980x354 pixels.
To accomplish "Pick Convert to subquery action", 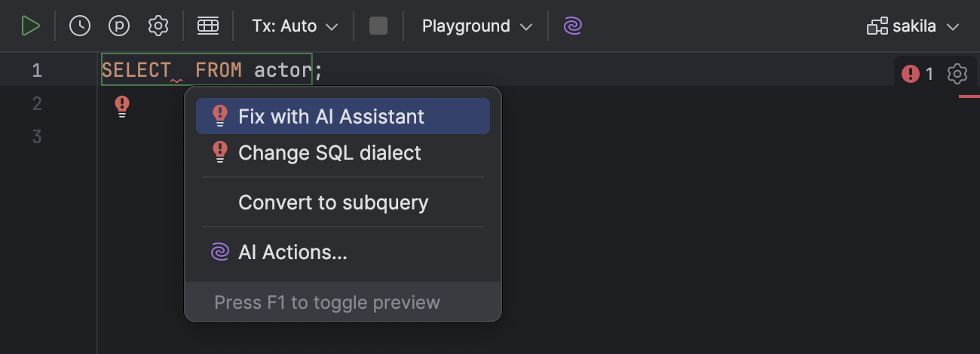I will (333, 203).
